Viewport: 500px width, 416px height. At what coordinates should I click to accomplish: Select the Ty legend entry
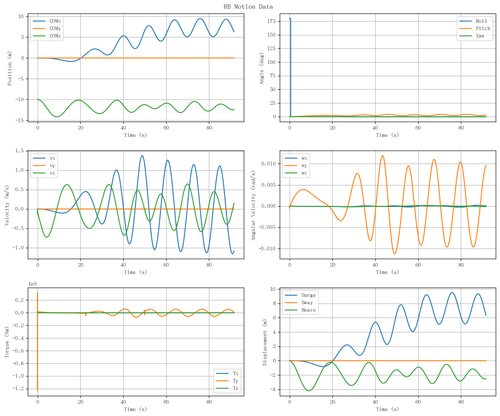click(x=227, y=381)
